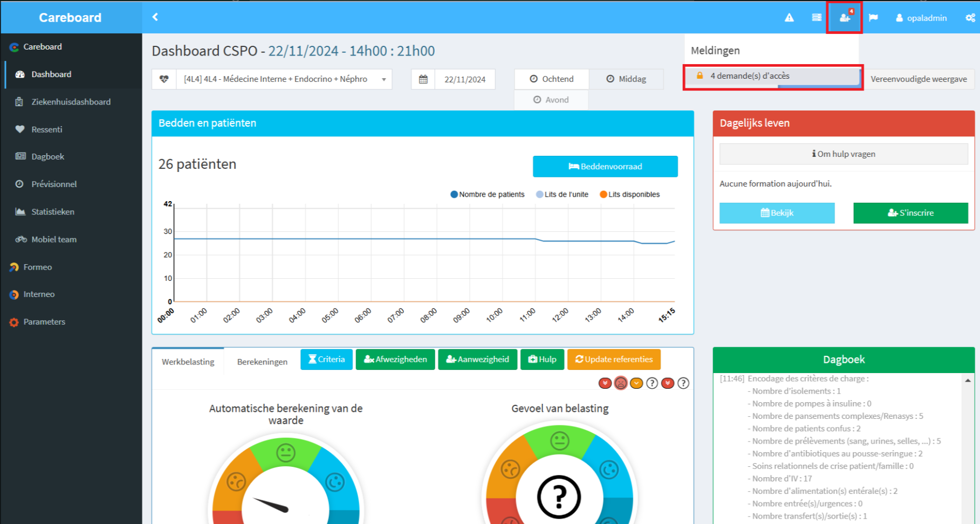Click the S'inscrire button
Image resolution: width=980 pixels, height=524 pixels.
pos(910,213)
